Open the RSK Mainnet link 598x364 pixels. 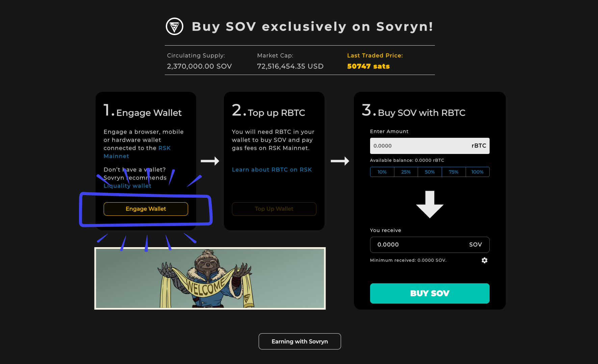[137, 152]
